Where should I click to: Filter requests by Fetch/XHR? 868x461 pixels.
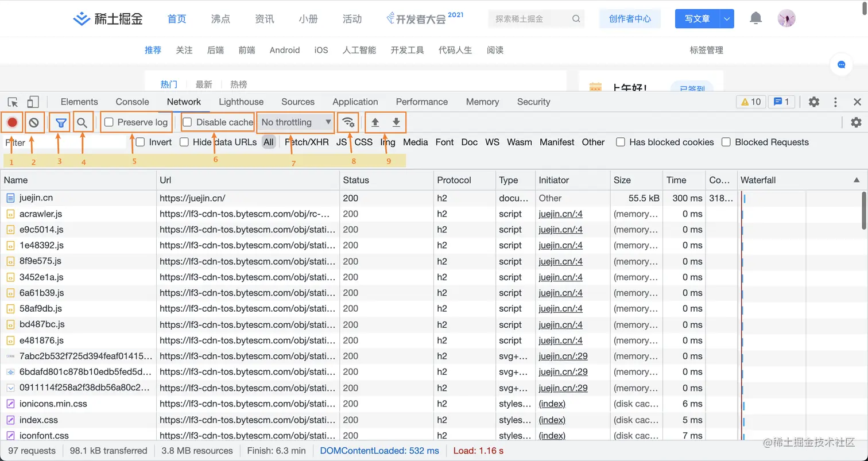[x=307, y=142]
